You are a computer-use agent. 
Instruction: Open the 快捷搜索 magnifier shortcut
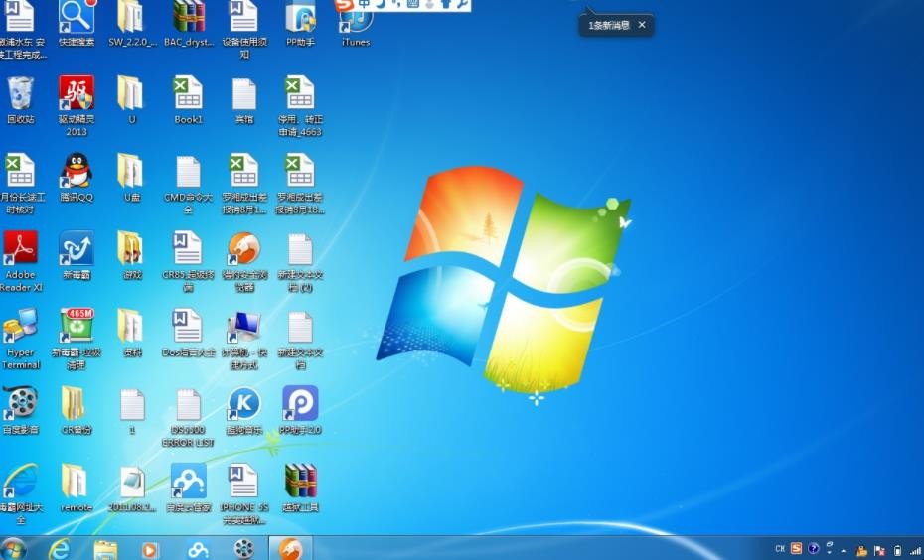pyautogui.click(x=77, y=24)
